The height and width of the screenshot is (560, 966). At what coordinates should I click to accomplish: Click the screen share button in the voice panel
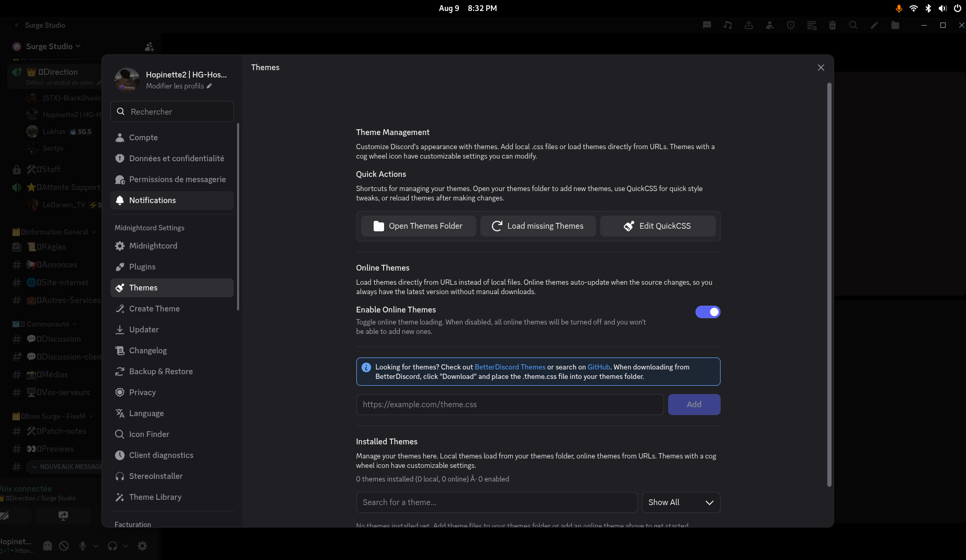[x=63, y=516]
